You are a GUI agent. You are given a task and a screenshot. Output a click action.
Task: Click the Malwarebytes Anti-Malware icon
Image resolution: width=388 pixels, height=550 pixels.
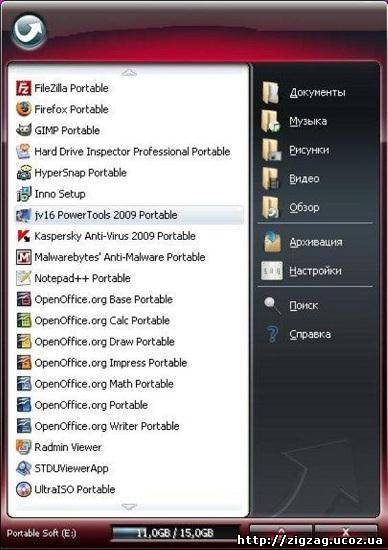[24, 257]
